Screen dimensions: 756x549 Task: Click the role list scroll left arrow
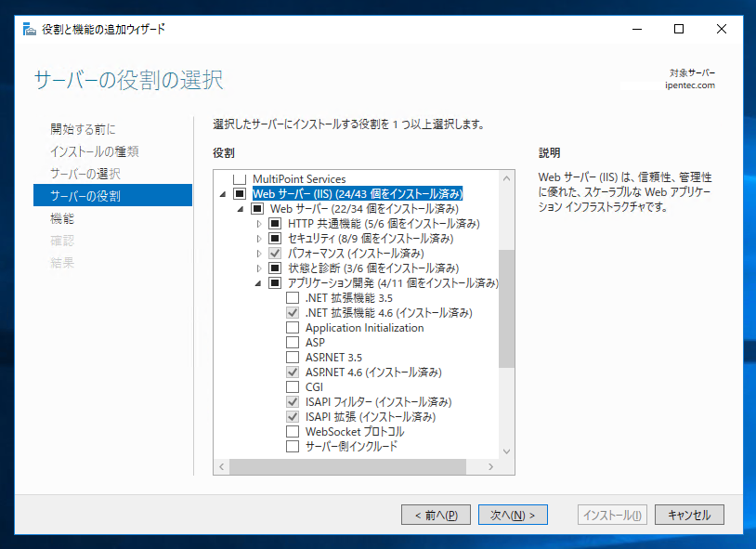(x=221, y=467)
